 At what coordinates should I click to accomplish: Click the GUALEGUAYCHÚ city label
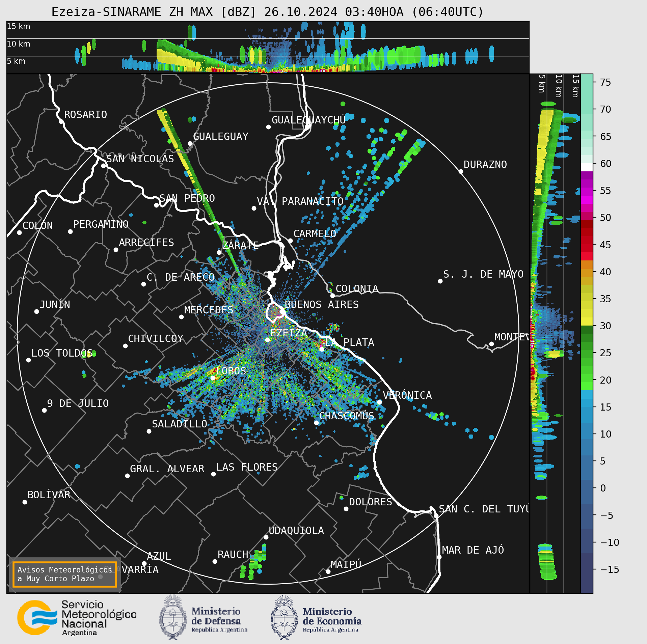click(x=308, y=120)
